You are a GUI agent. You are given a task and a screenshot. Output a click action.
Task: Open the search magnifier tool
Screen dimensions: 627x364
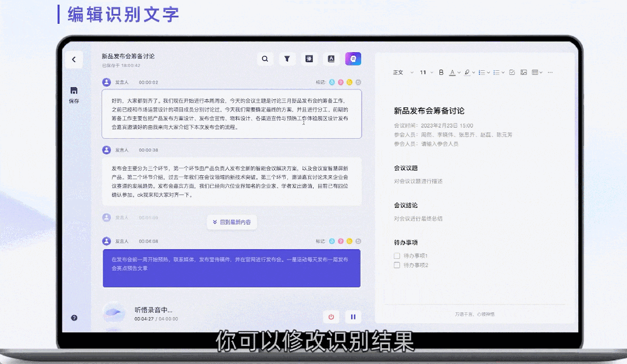point(265,59)
